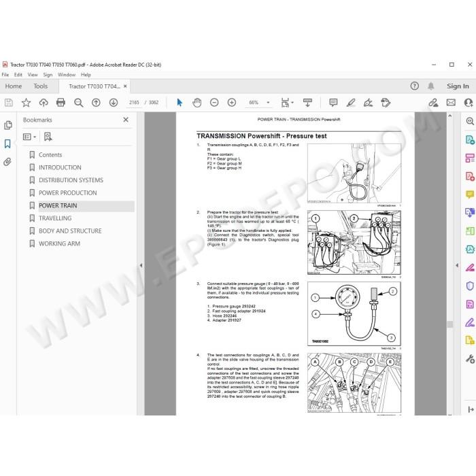Click the user account avatar icon
The image size is (476, 476).
(x=469, y=103)
